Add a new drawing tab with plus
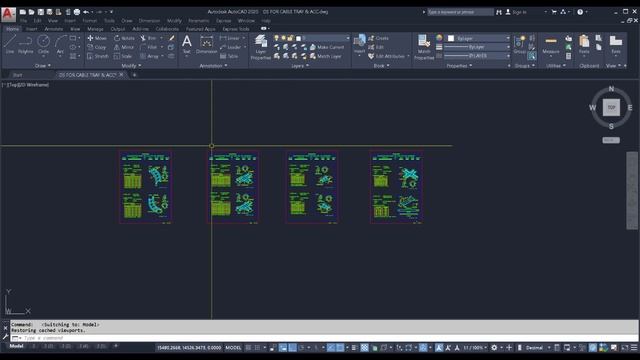Screen dimensions: 640x360 [x=134, y=75]
